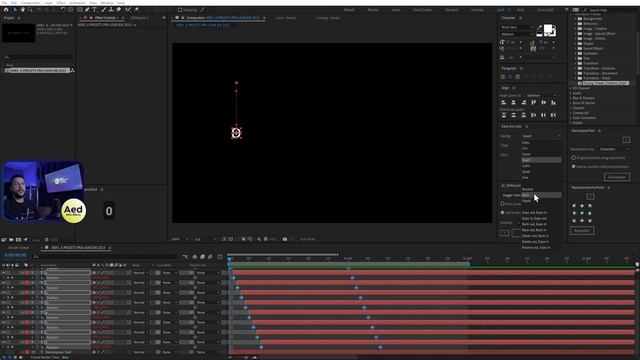Choose Bounce from the easing list
Screen dimensions: 640x360
point(541,189)
